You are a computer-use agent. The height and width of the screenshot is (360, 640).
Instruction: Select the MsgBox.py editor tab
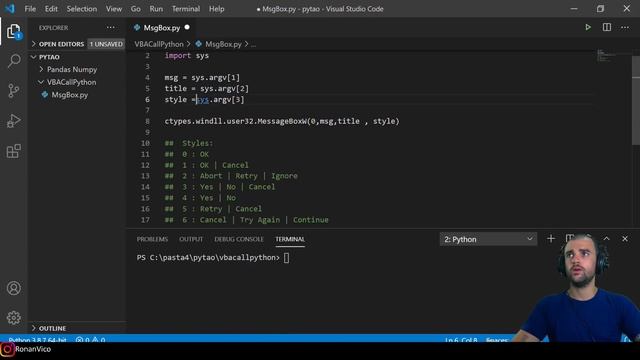[162, 28]
